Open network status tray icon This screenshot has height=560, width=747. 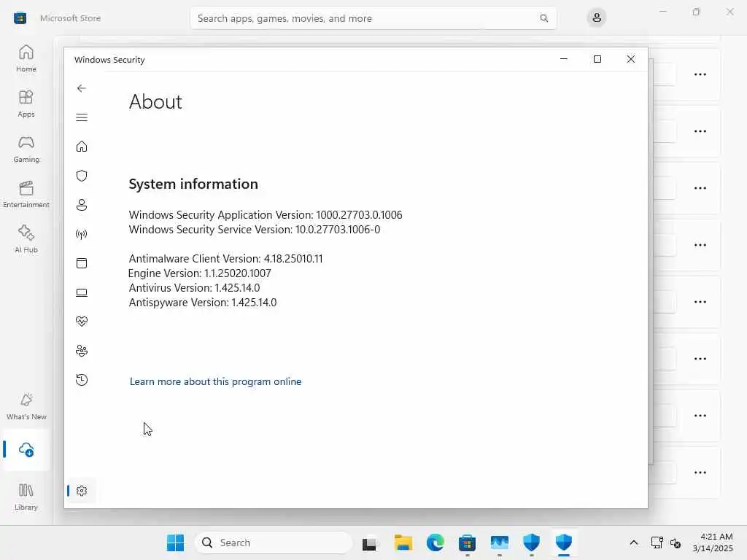[657, 542]
